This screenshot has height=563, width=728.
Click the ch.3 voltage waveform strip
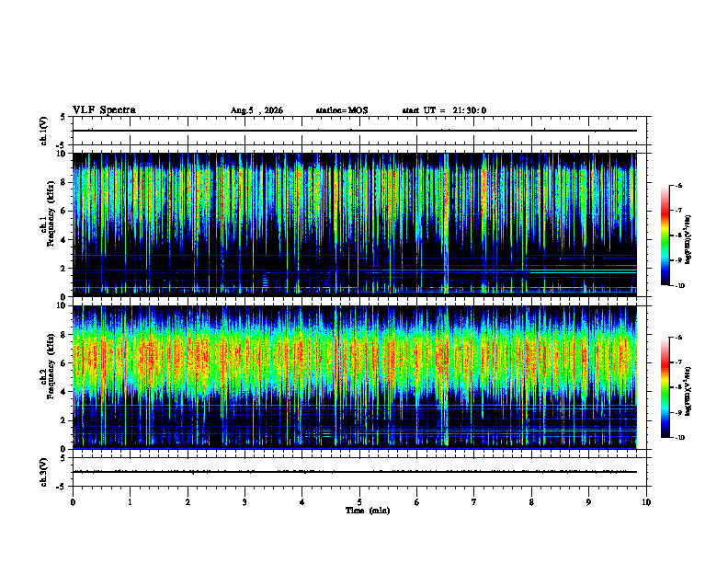point(359,472)
